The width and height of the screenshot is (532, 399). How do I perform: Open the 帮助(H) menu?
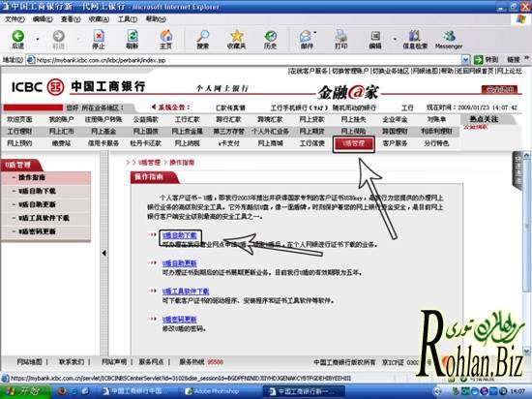[156, 19]
